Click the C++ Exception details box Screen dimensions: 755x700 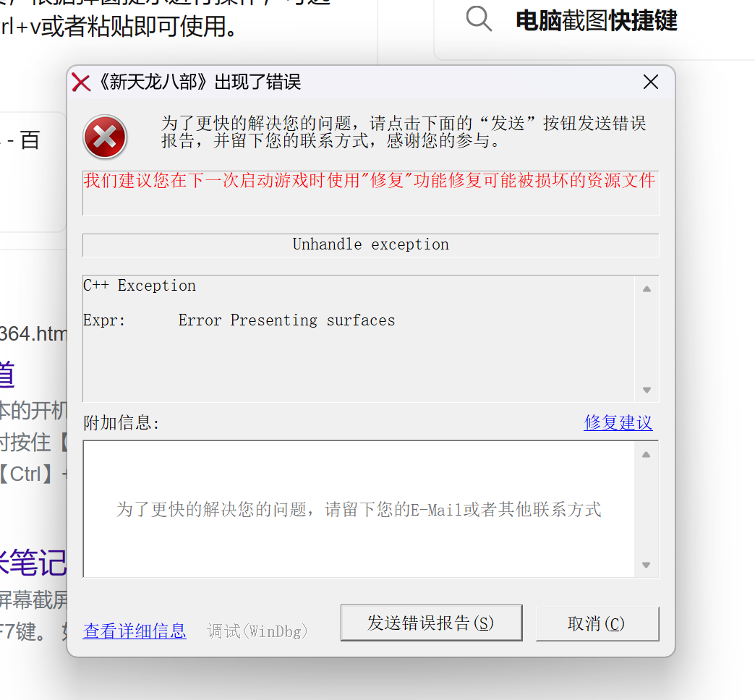359,338
